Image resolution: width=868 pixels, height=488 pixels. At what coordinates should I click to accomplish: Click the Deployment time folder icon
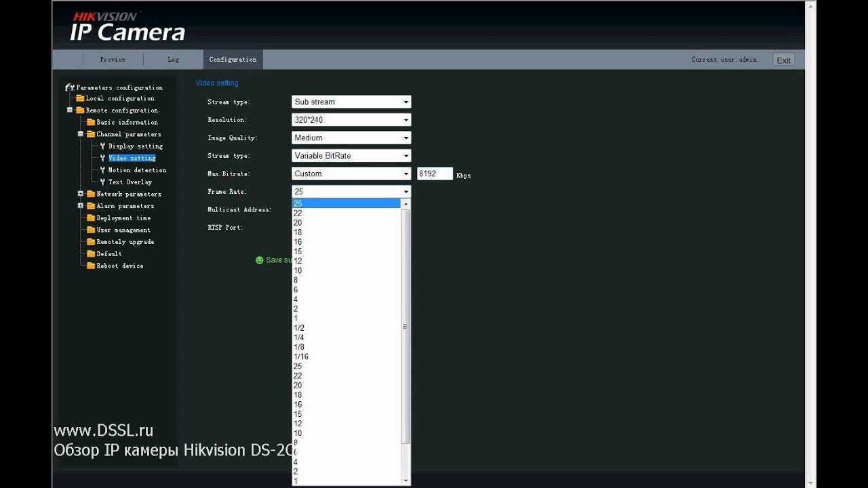(91, 218)
